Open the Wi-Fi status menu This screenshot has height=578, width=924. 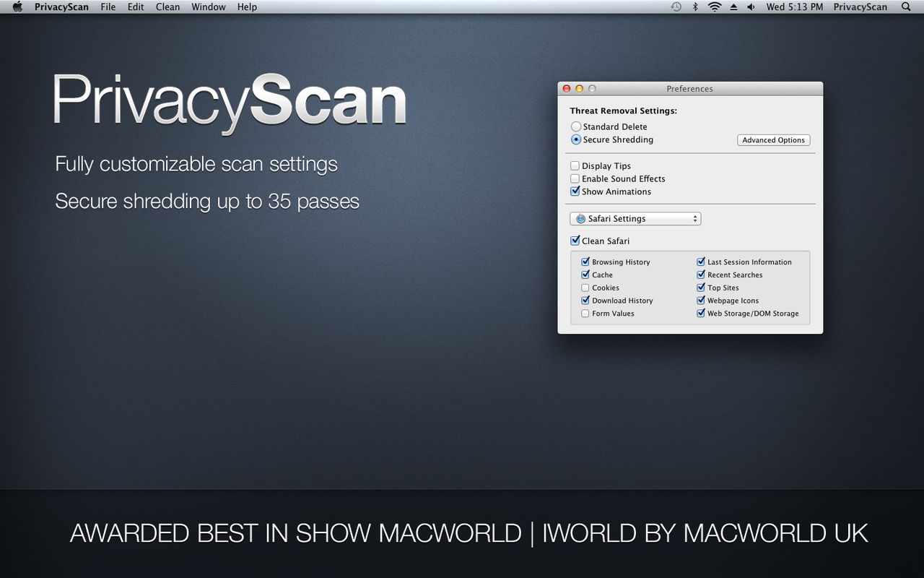pyautogui.click(x=715, y=7)
